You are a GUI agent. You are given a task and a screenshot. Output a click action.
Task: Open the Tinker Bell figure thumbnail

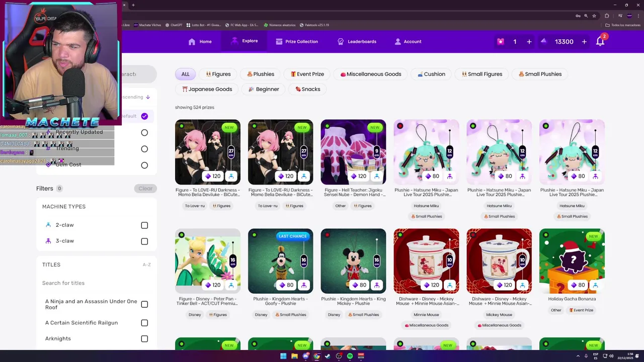(x=208, y=261)
